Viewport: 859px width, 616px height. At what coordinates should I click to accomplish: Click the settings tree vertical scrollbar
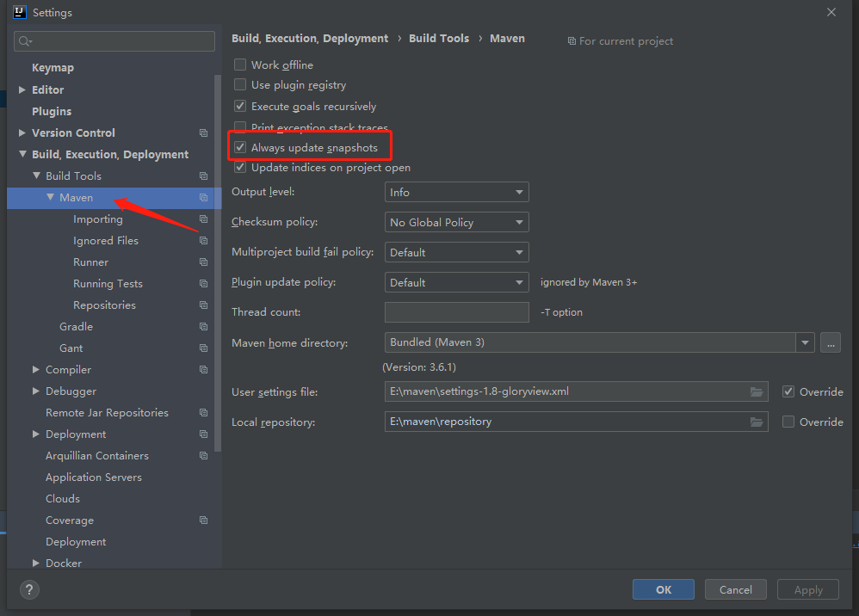[218, 262]
